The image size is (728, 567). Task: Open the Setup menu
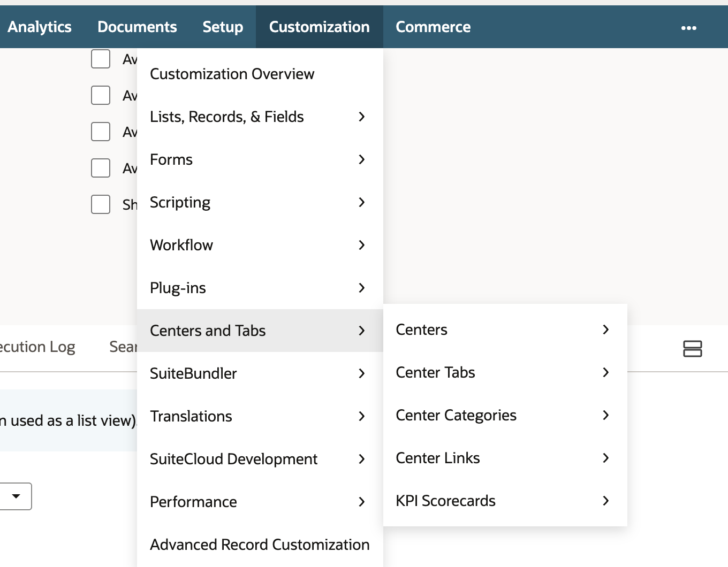tap(223, 27)
